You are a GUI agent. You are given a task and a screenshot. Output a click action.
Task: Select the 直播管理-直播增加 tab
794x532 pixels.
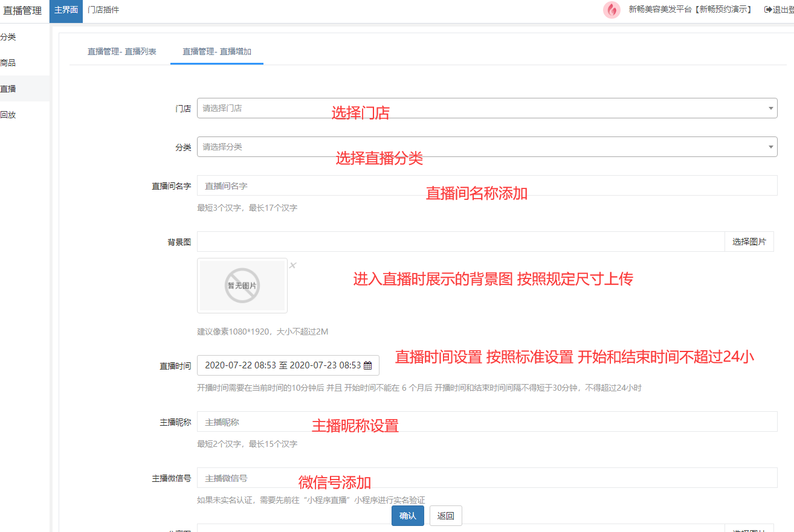(x=217, y=52)
